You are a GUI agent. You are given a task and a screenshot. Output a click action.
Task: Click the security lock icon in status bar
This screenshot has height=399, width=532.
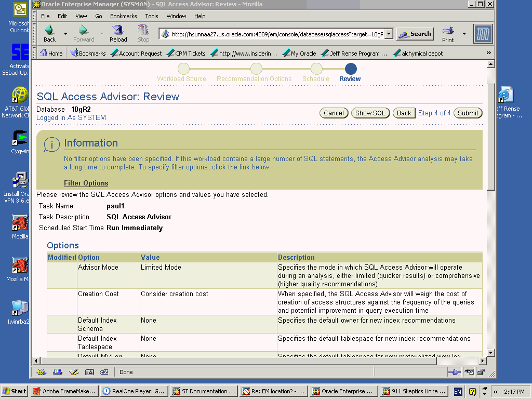pos(481,372)
